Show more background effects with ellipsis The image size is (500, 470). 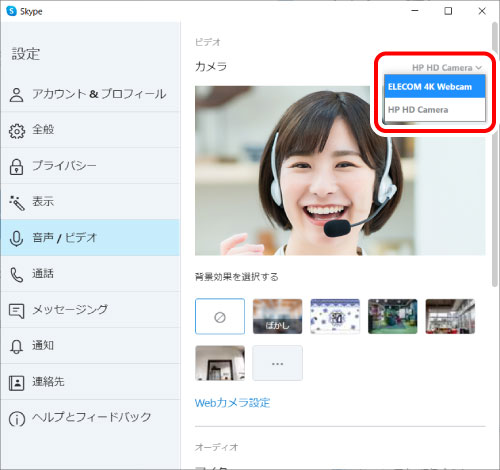277,363
